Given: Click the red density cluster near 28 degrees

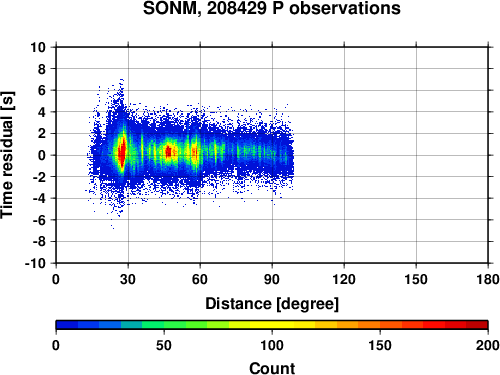Looking at the screenshot, I should [x=122, y=153].
